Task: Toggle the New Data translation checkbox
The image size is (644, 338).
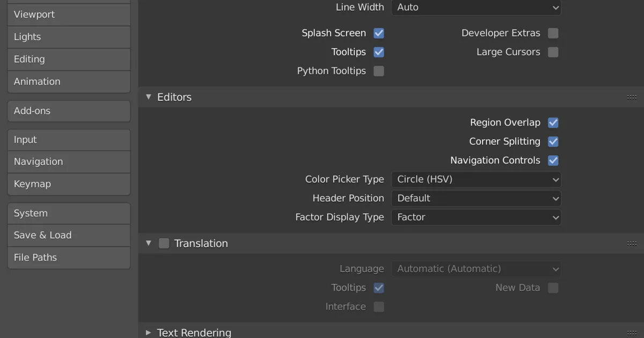Action: (553, 288)
